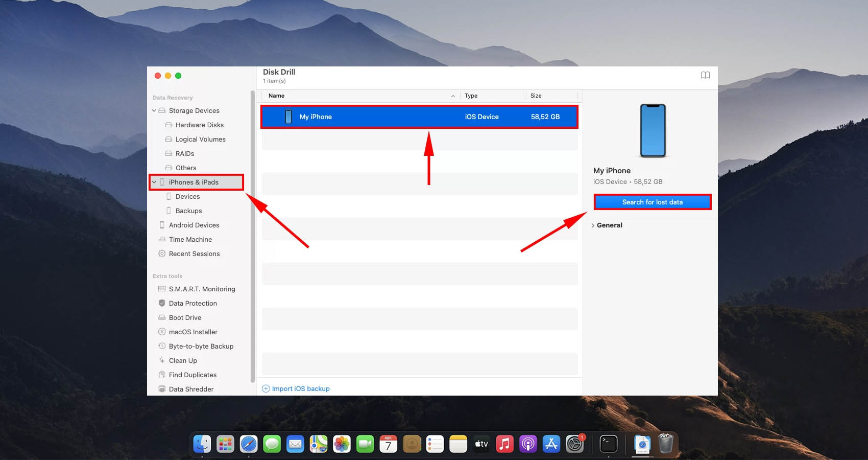Screen dimensions: 868x460
Task: Select Time Machine in sidebar
Action: [190, 239]
